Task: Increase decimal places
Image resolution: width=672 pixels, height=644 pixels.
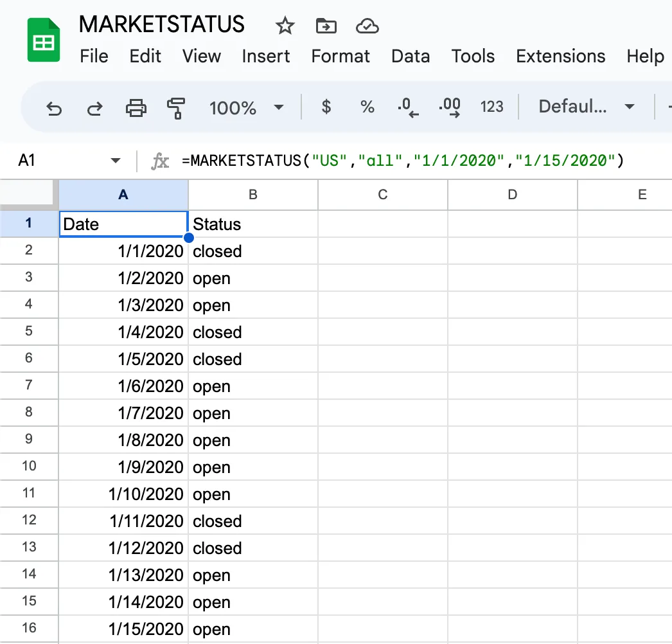Action: pos(450,107)
